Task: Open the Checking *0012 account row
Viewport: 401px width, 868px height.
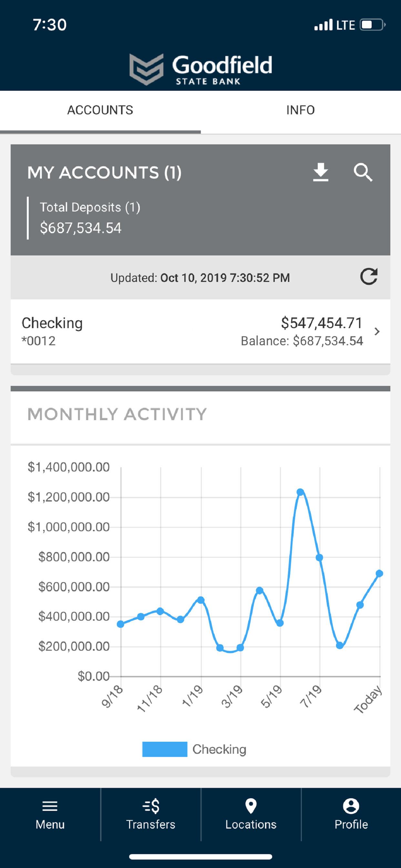Action: coord(200,332)
